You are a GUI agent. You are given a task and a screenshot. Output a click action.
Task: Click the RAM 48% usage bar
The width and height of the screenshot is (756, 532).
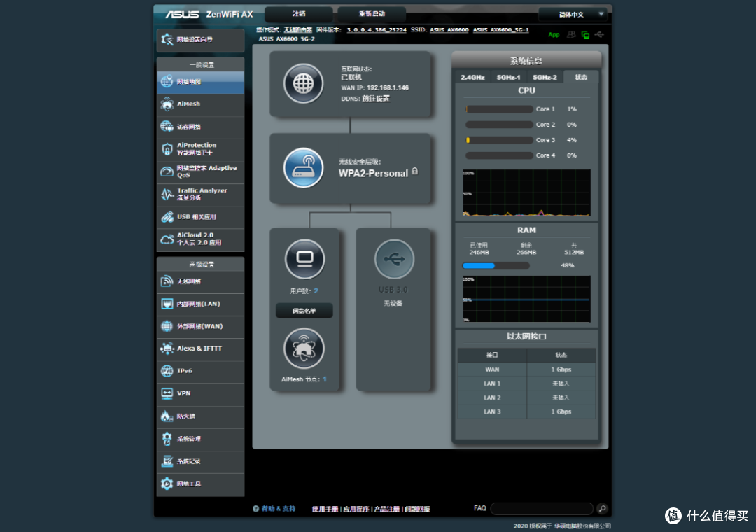[496, 266]
